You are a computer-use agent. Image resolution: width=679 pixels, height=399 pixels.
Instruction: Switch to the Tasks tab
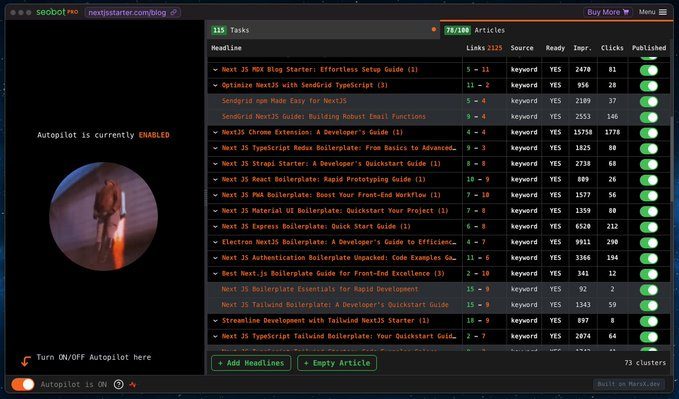coord(323,30)
